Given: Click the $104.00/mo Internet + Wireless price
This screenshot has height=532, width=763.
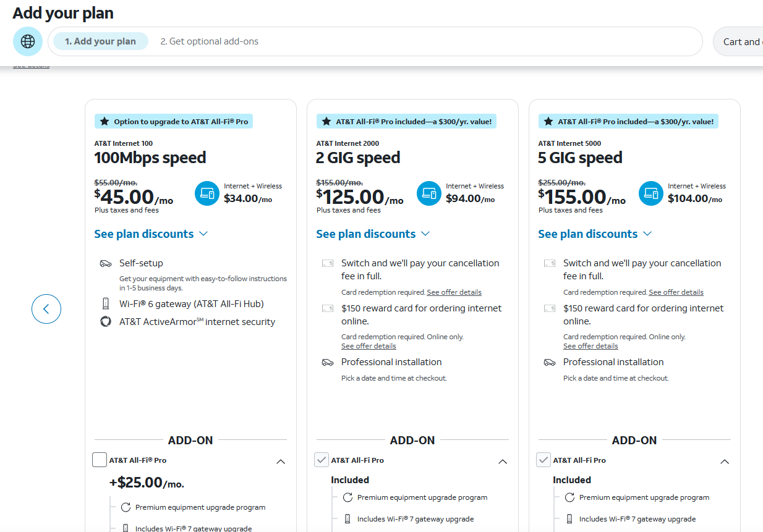Looking at the screenshot, I should click(x=695, y=199).
